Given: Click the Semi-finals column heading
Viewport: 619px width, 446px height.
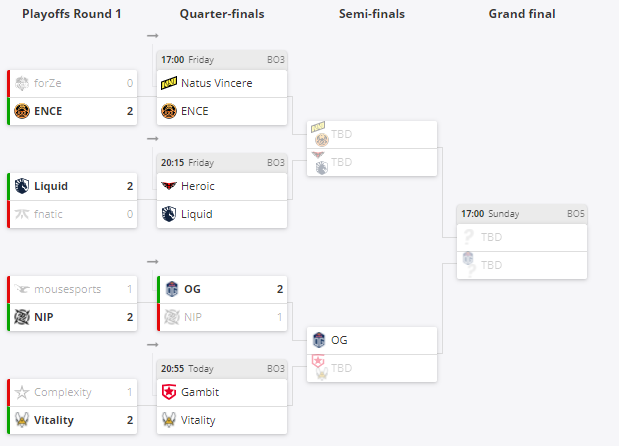Looking at the screenshot, I should 371,14.
